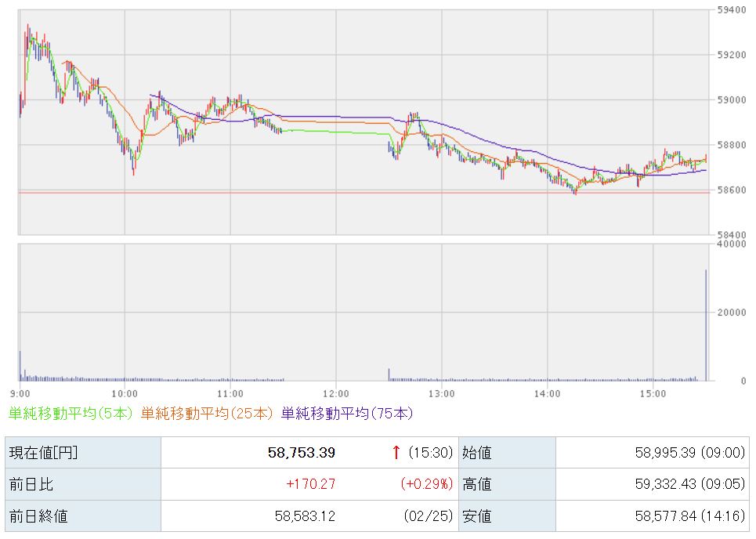
Task: Toggle the purple 単純移動平均(75本) legend label
Action: [x=346, y=412]
